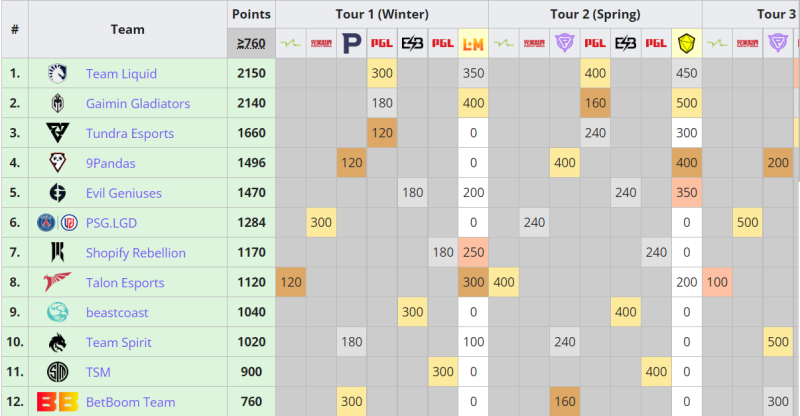Click the 9Pandas team logo

pos(57,163)
